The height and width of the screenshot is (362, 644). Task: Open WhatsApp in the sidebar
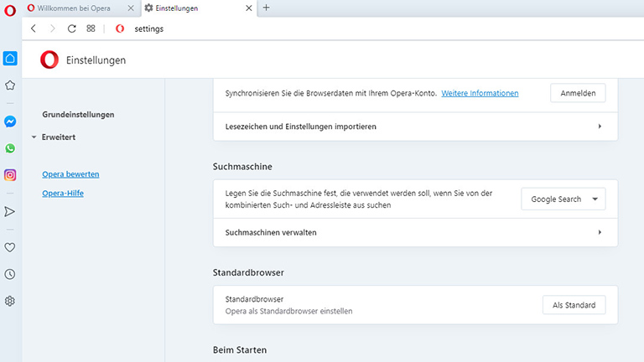tap(10, 148)
